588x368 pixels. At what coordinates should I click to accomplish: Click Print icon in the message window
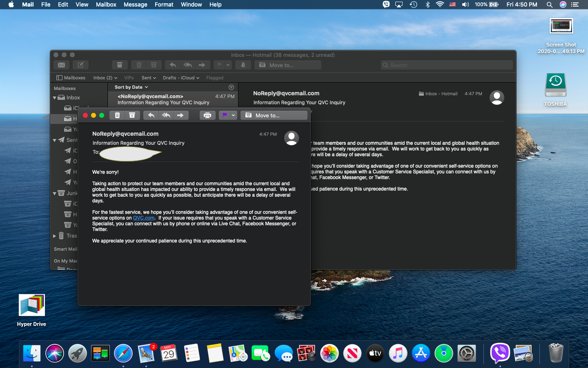click(x=207, y=115)
